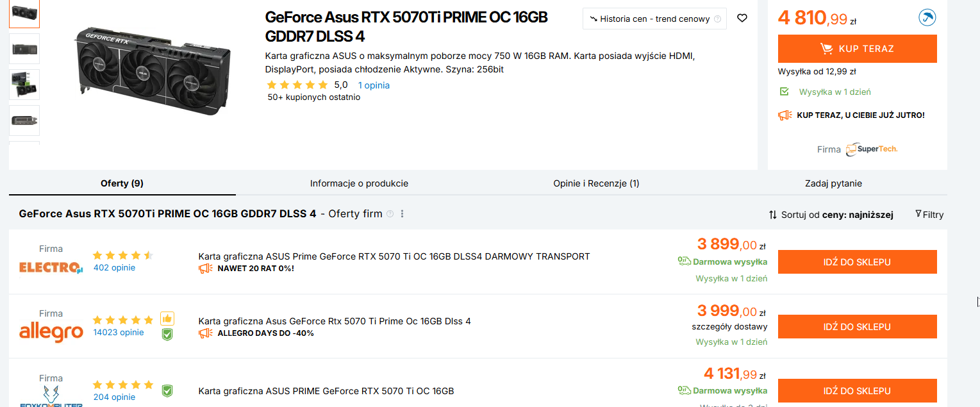
Task: Select the first product thumbnail image
Action: (x=24, y=13)
